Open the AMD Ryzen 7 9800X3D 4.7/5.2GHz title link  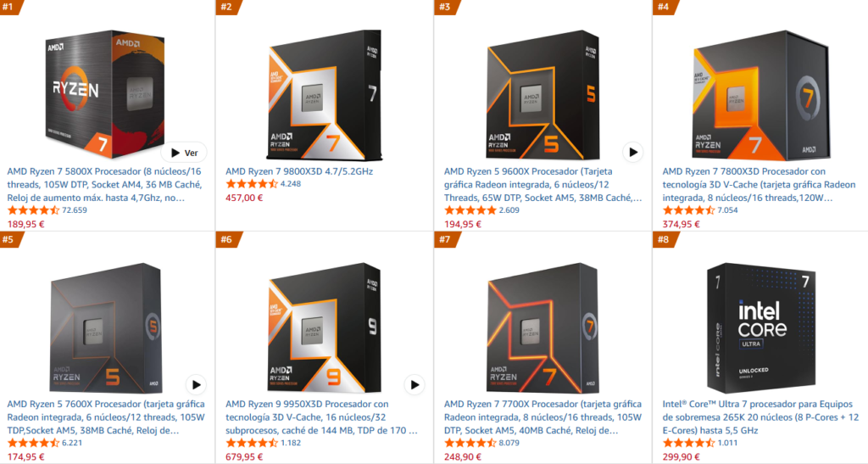(299, 171)
